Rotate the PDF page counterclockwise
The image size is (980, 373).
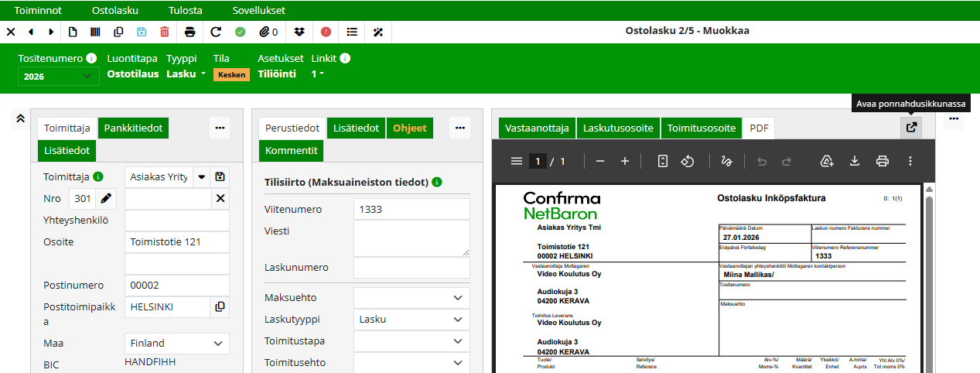688,161
